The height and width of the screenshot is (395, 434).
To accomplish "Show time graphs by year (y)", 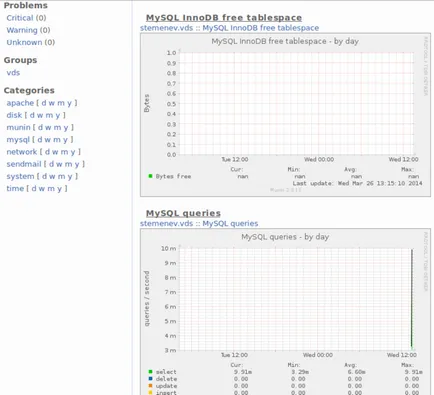I will pos(59,189).
